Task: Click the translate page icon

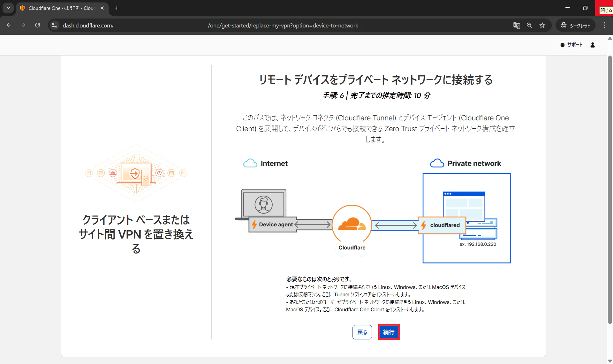Action: (x=517, y=25)
